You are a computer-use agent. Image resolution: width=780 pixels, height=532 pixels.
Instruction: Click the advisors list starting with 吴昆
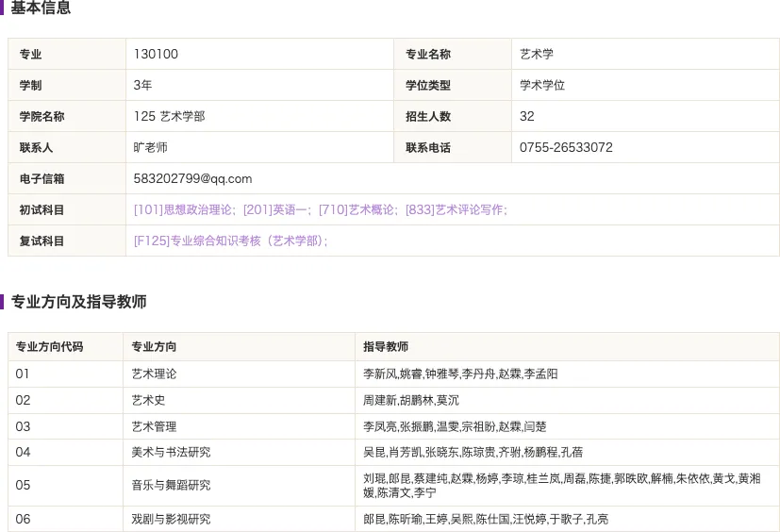(473, 452)
